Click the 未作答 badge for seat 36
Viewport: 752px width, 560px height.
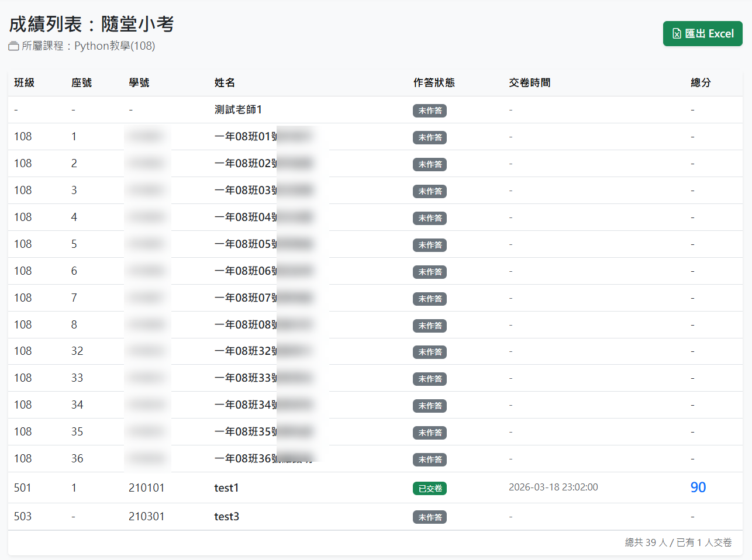click(429, 460)
